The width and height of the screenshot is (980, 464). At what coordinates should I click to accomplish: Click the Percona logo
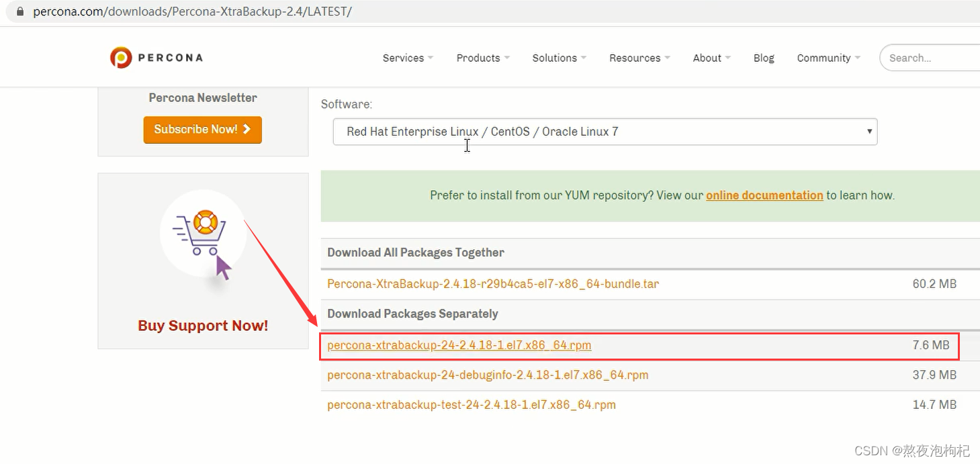coord(157,58)
